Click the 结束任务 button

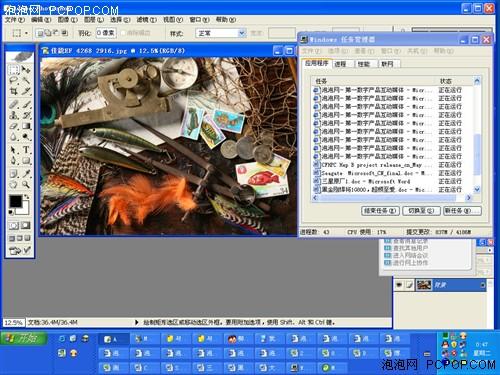[380, 211]
